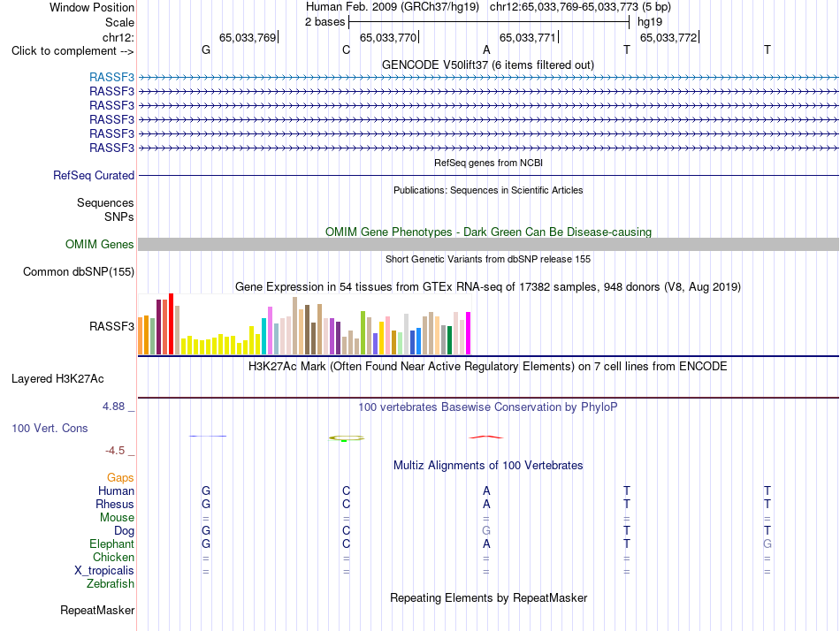Click the 'RepeatMasker' track label

click(x=97, y=610)
